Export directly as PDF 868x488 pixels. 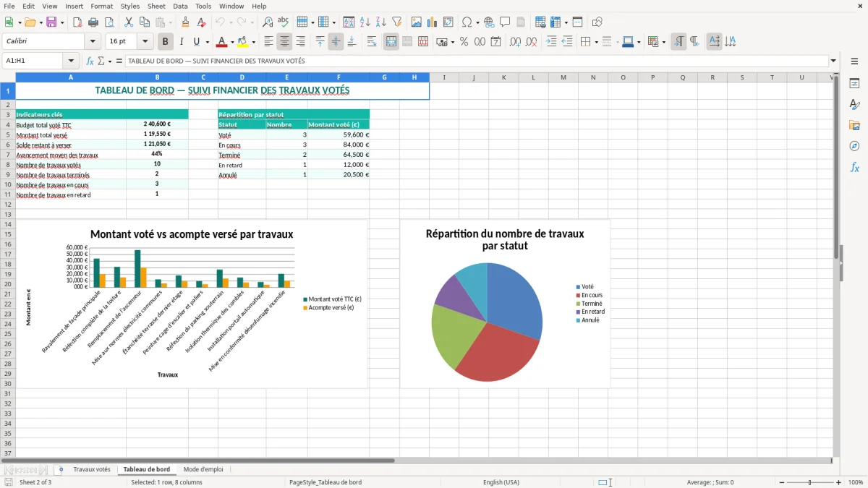pyautogui.click(x=77, y=22)
